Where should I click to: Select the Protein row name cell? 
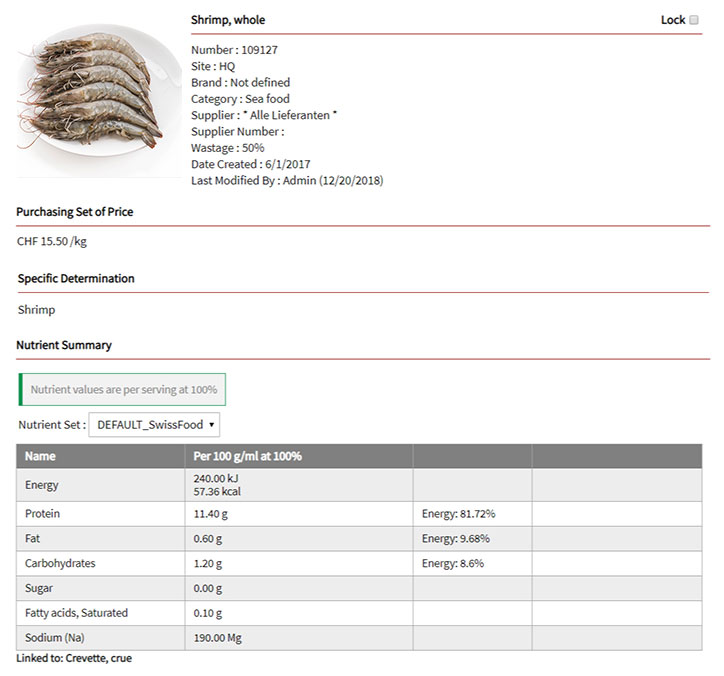coord(43,514)
